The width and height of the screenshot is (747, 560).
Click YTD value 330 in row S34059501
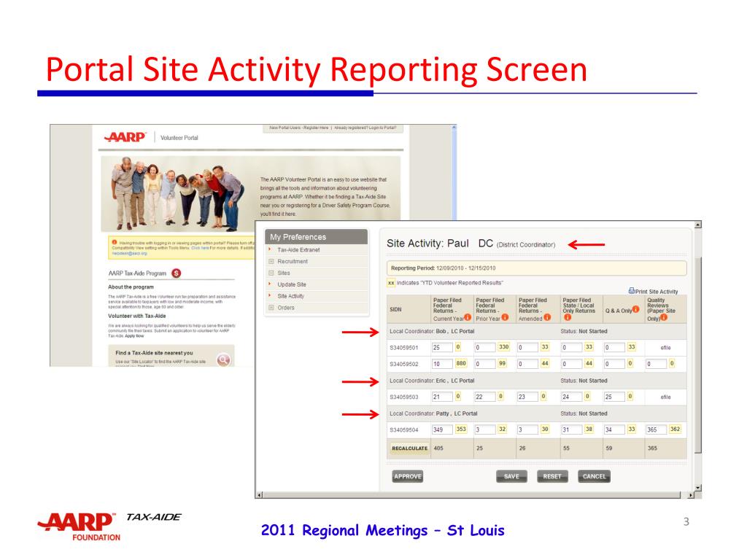[x=503, y=346]
